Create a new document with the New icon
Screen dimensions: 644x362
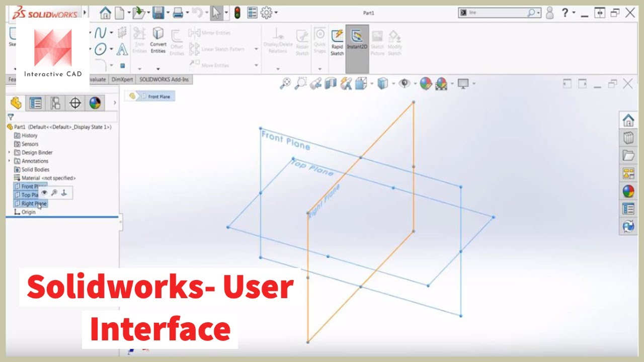tap(119, 13)
